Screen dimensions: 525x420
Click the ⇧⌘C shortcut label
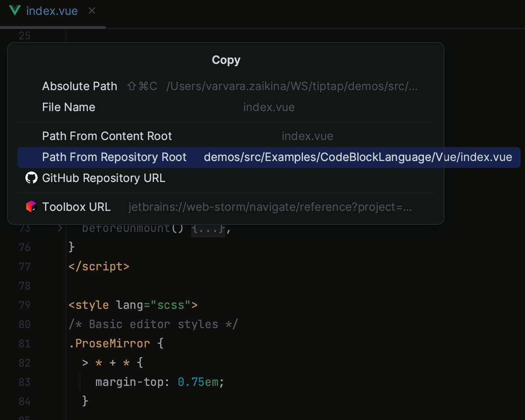141,86
